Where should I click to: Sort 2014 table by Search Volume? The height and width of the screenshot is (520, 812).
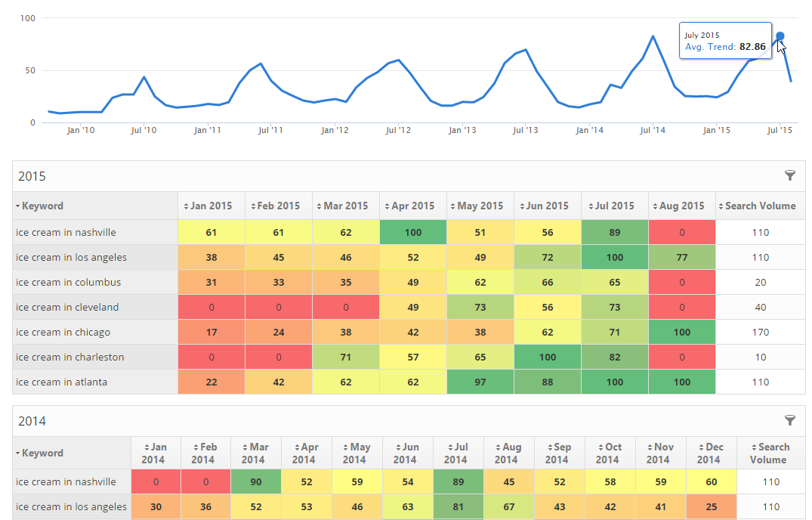[770, 453]
